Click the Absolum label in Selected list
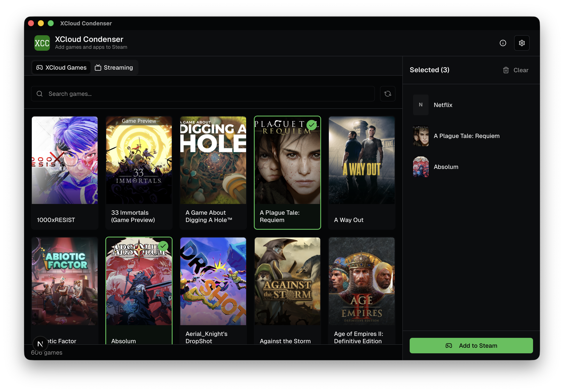This screenshot has width=564, height=392. [x=446, y=167]
